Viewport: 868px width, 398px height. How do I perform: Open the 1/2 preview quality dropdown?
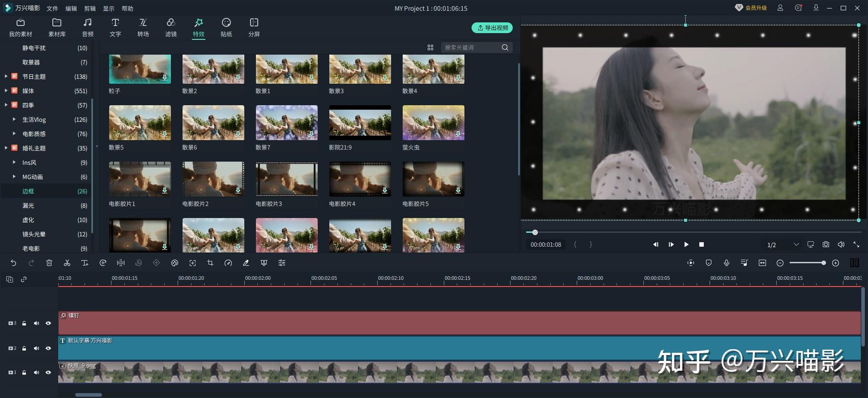[783, 244]
